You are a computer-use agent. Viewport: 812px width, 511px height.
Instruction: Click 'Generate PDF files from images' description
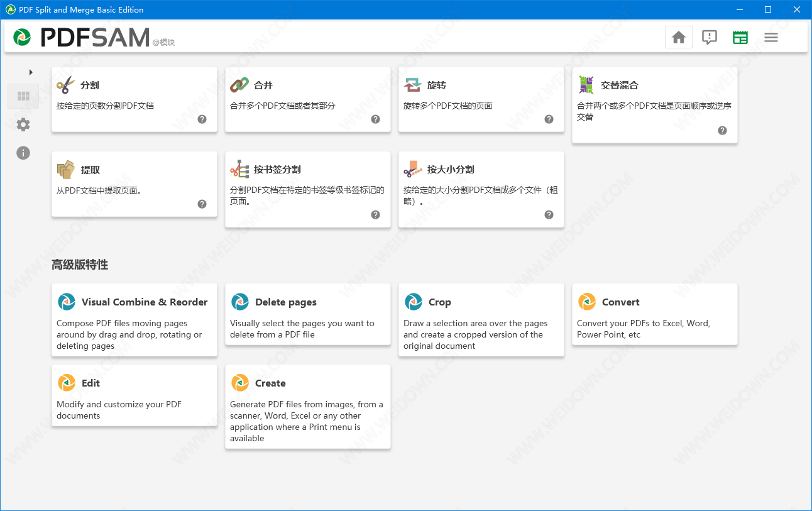click(307, 421)
